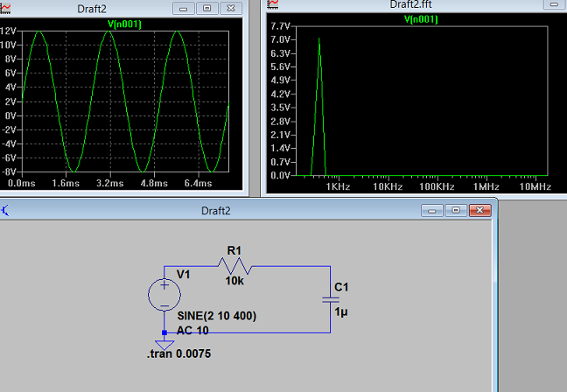Click the C1 label
Image resolution: width=567 pixels, height=392 pixels.
pyautogui.click(x=341, y=287)
